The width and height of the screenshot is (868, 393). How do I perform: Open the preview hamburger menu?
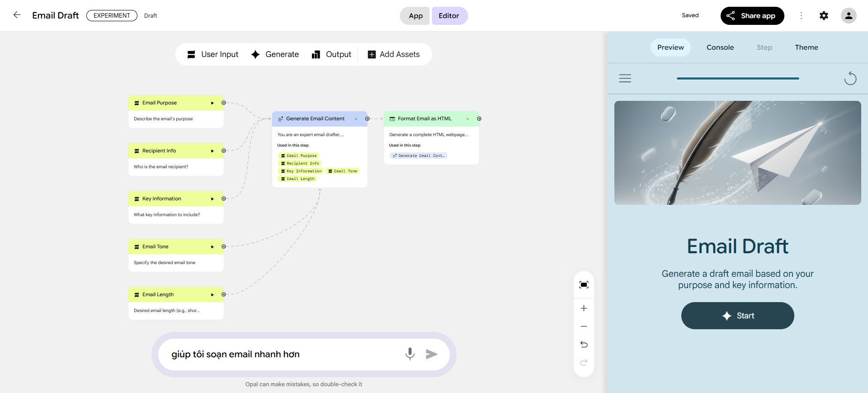pyautogui.click(x=625, y=78)
